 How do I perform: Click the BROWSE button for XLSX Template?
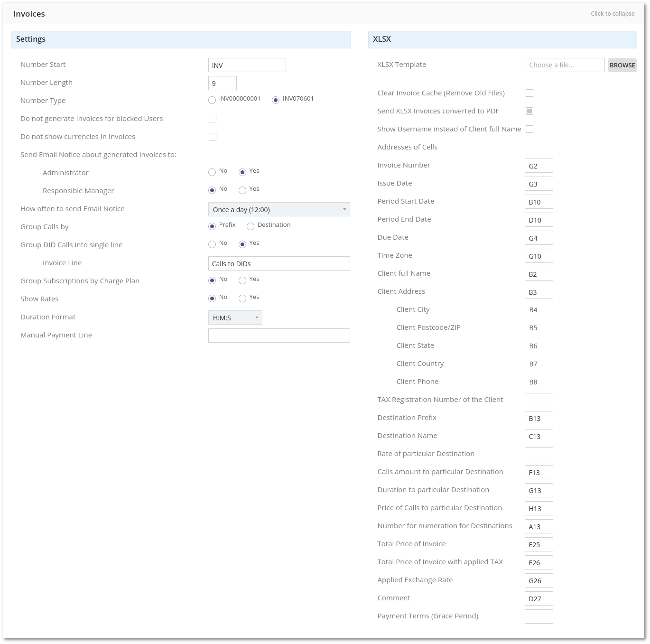[x=622, y=65]
